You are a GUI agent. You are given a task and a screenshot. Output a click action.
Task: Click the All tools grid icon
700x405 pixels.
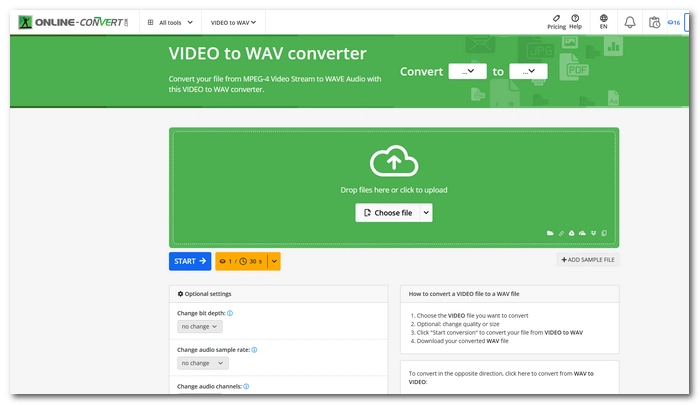(150, 22)
